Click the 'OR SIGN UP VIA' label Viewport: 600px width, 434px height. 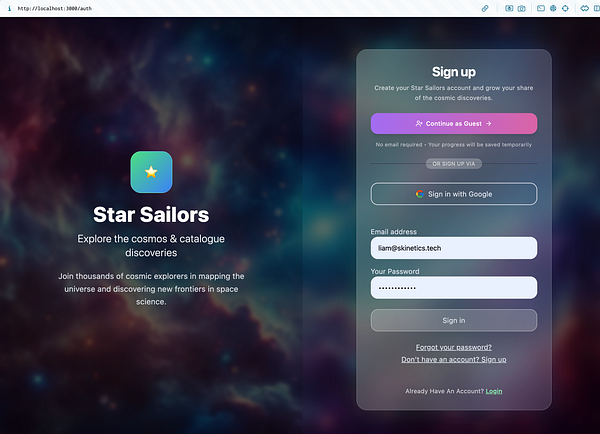click(x=454, y=164)
